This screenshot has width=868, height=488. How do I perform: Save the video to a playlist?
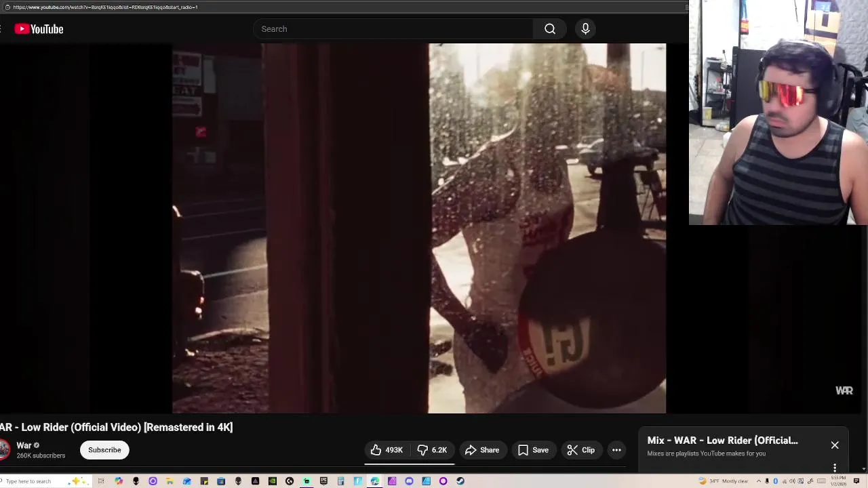(x=533, y=450)
